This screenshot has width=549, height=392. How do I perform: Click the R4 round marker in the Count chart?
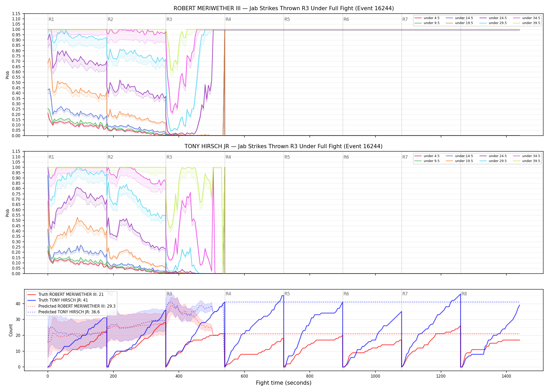tap(228, 294)
